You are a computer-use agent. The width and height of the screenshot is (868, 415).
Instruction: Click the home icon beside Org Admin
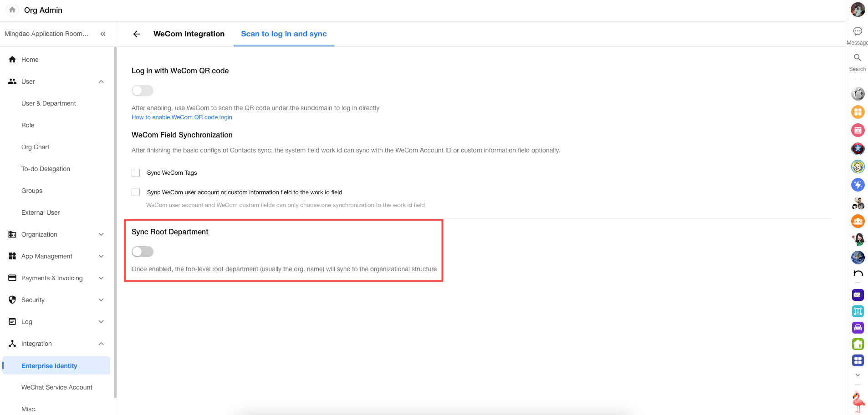click(x=12, y=10)
